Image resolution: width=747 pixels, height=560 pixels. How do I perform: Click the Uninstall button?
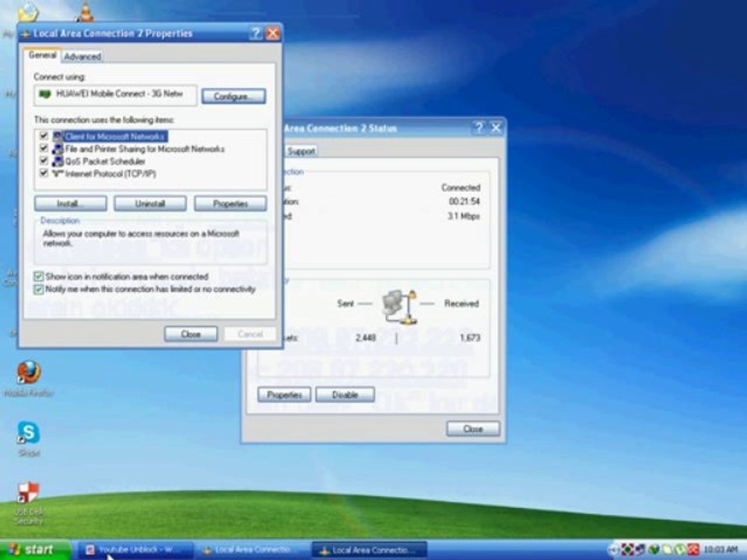150,204
